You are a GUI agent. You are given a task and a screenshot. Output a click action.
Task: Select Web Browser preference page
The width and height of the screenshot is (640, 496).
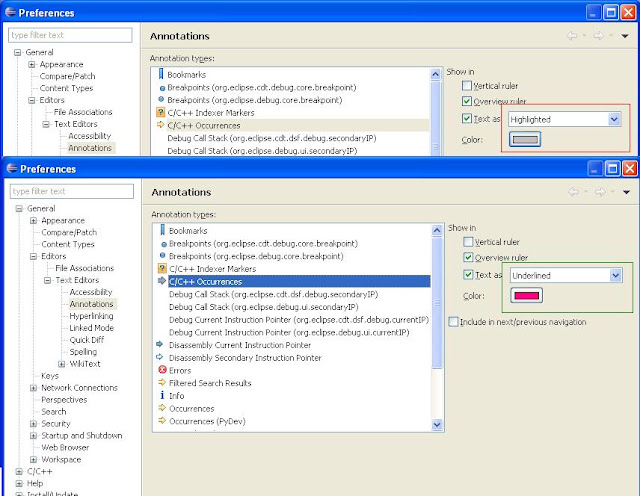[65, 447]
